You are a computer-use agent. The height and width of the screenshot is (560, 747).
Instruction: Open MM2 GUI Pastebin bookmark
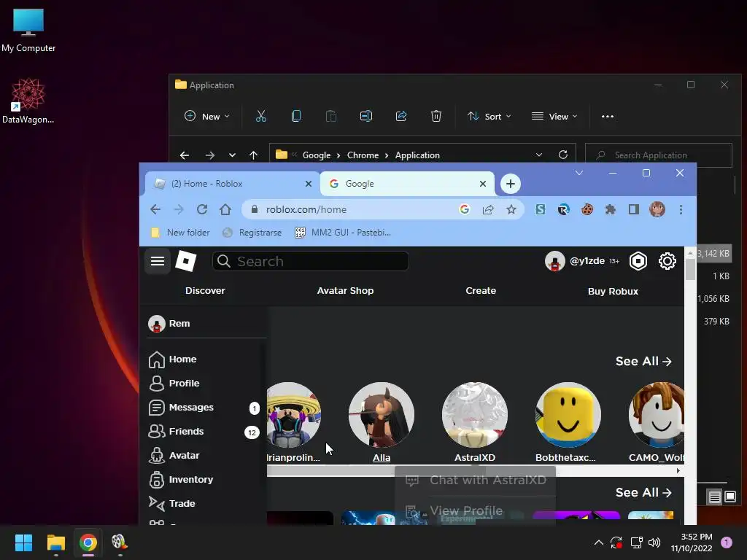coord(343,233)
